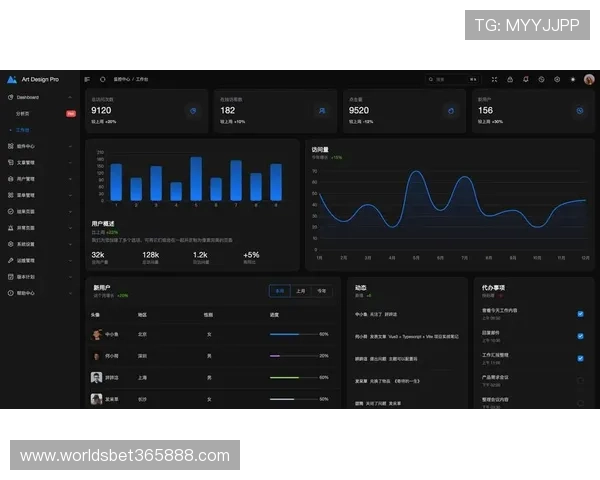Click the progress bar in first user row

point(293,334)
